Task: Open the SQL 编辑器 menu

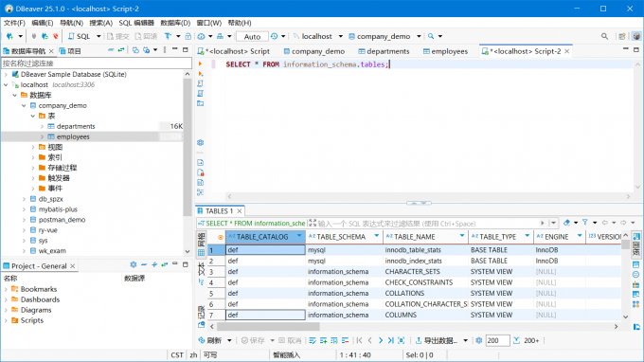Action: click(x=136, y=23)
